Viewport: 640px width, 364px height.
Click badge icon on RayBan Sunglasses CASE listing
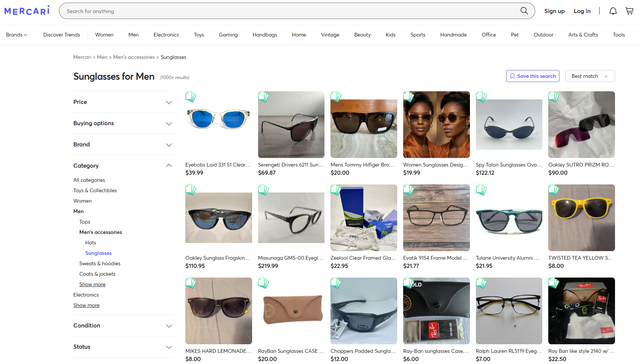(264, 283)
